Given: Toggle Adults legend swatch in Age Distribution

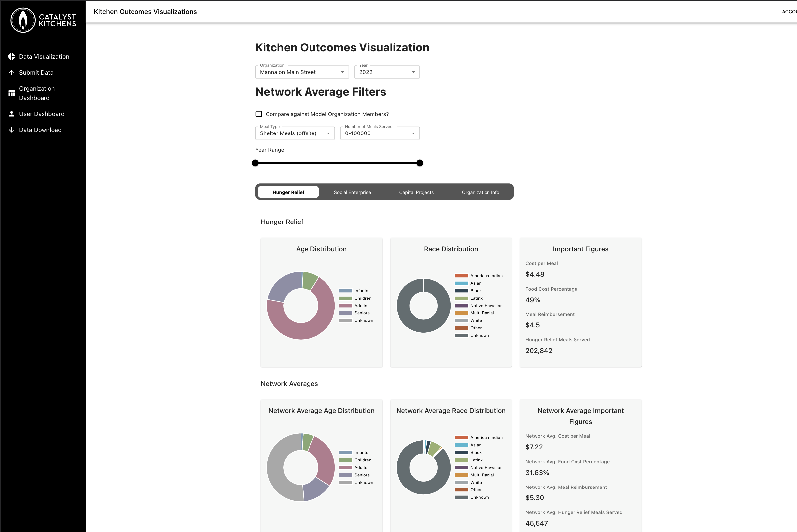Looking at the screenshot, I should click(345, 306).
